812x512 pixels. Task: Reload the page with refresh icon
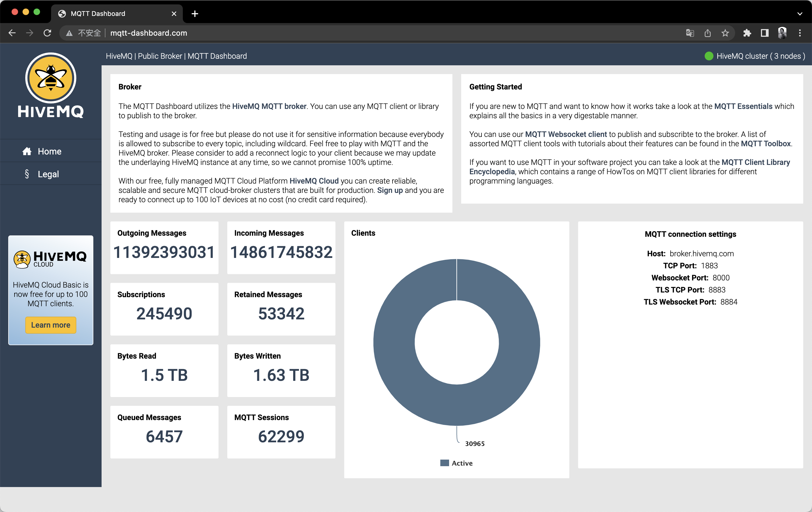pyautogui.click(x=47, y=33)
